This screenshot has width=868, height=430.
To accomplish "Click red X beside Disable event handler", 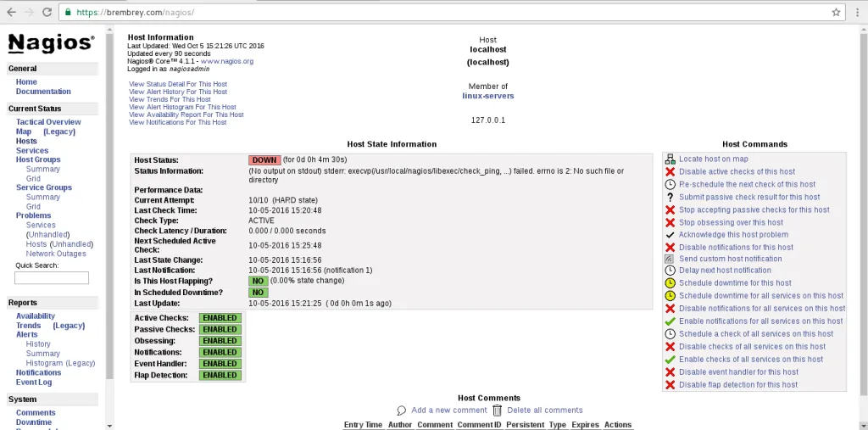I will click(670, 372).
